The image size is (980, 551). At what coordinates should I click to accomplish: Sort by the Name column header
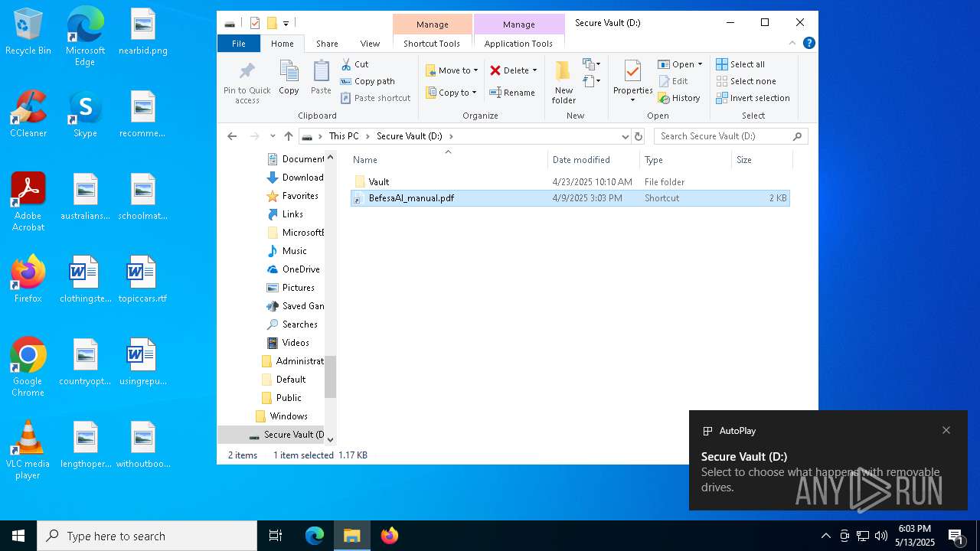point(449,159)
